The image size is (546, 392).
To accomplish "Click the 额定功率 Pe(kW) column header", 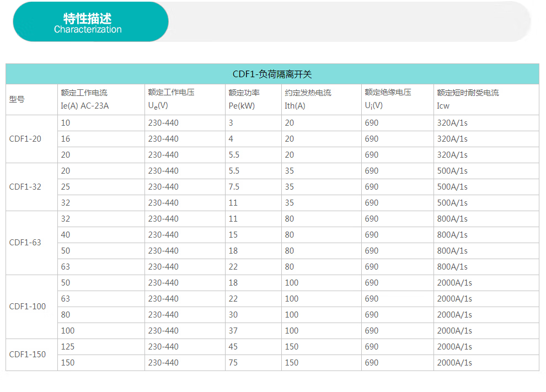I will [x=244, y=99].
